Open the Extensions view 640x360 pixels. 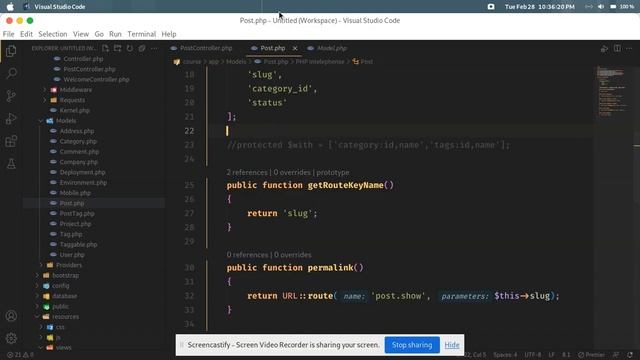pyautogui.click(x=11, y=141)
